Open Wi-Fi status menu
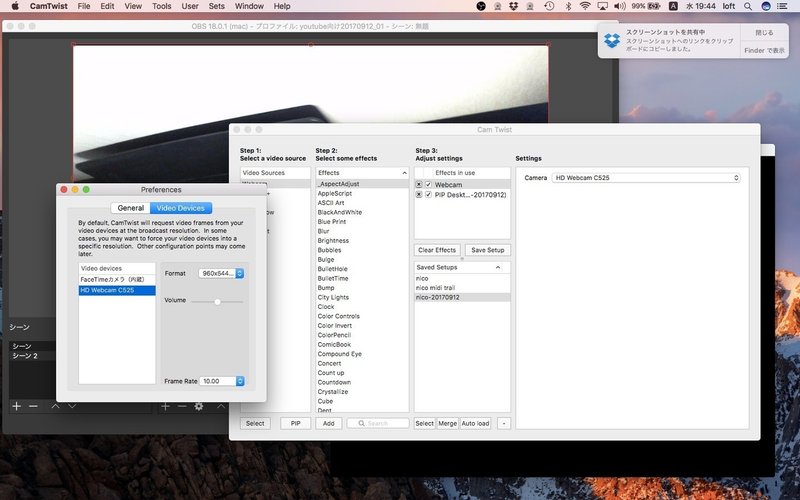800x500 pixels. point(585,6)
